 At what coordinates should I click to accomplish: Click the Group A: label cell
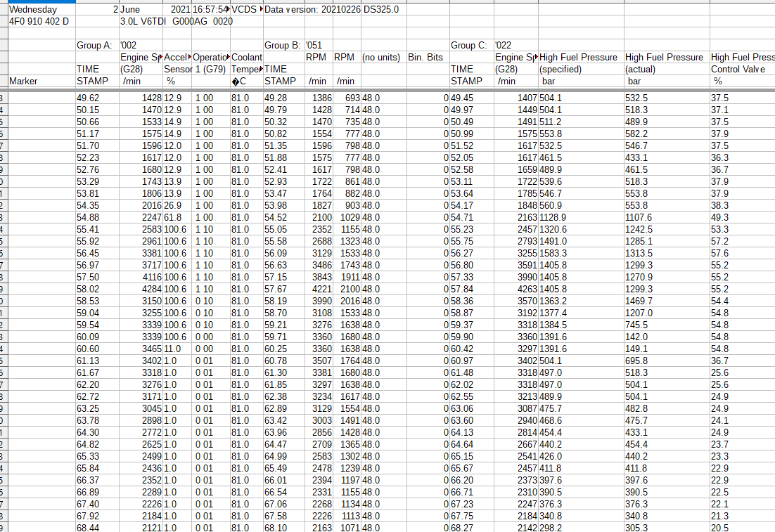94,45
